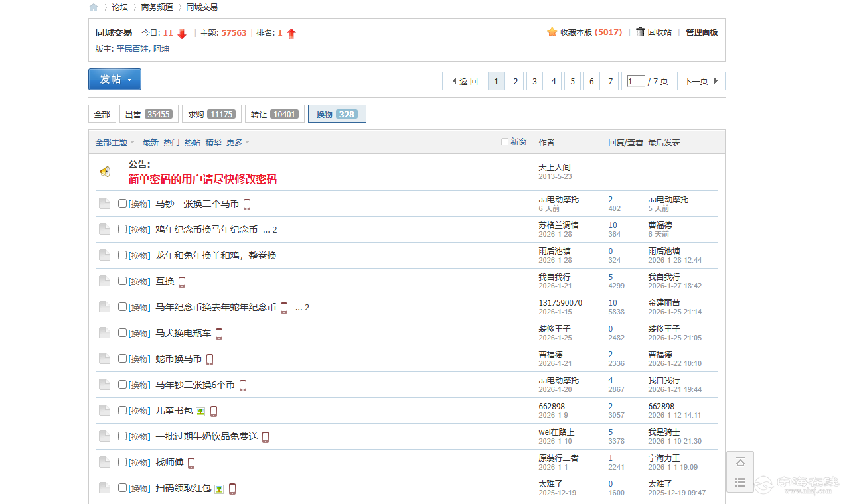Switch to the 出售 filter tab
The height and width of the screenshot is (504, 853).
coord(148,113)
